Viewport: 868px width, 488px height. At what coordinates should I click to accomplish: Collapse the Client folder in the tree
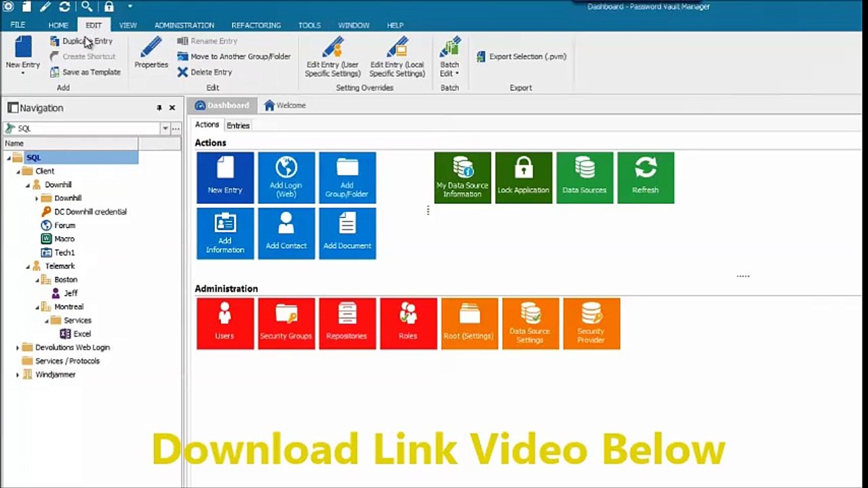(x=18, y=171)
